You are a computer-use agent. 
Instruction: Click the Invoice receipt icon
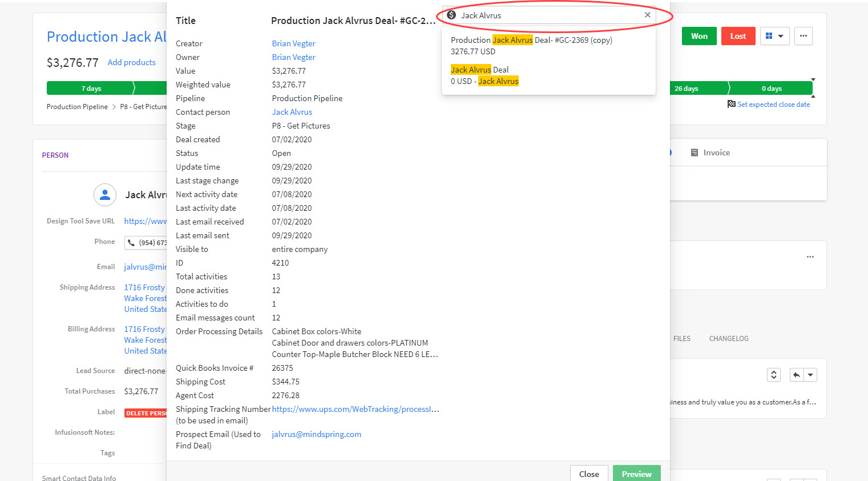695,153
